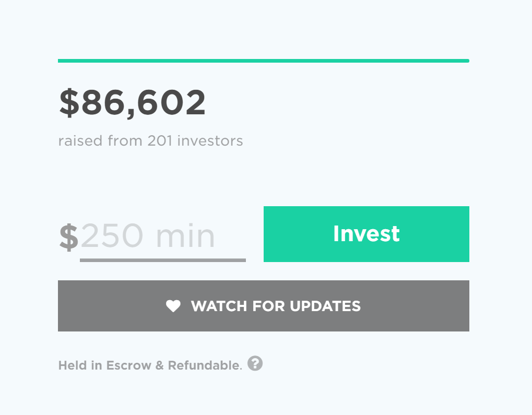Click the word Invest on green button
The width and height of the screenshot is (532, 415).
point(367,234)
